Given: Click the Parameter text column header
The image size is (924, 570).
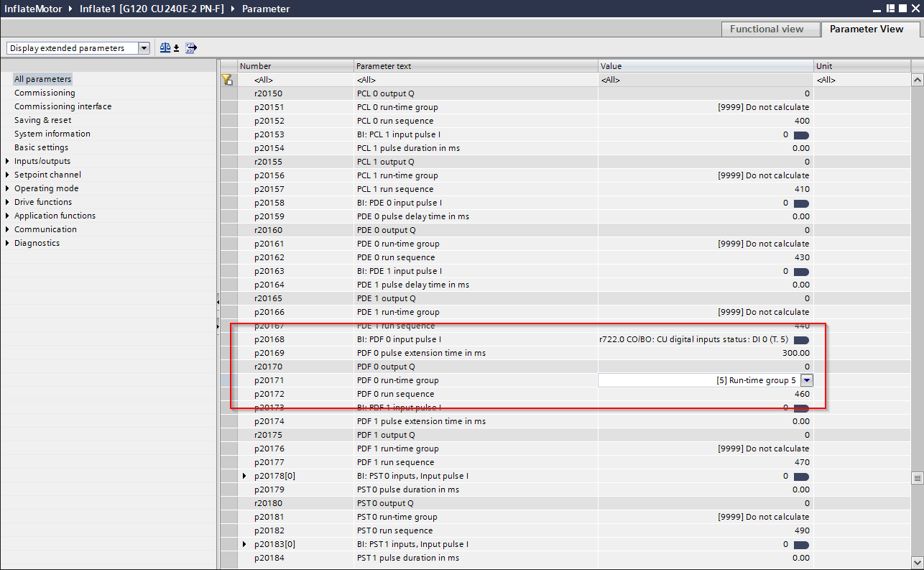Looking at the screenshot, I should [x=476, y=66].
